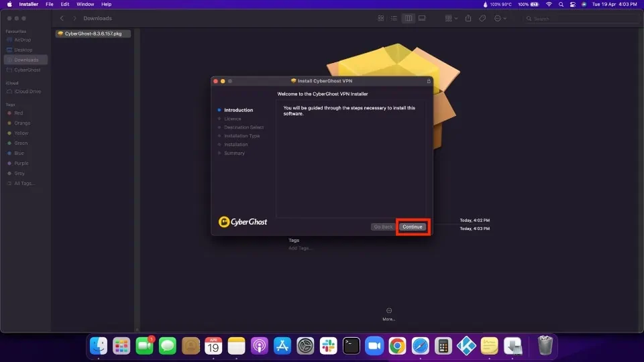Click the Finder search field

click(582, 19)
